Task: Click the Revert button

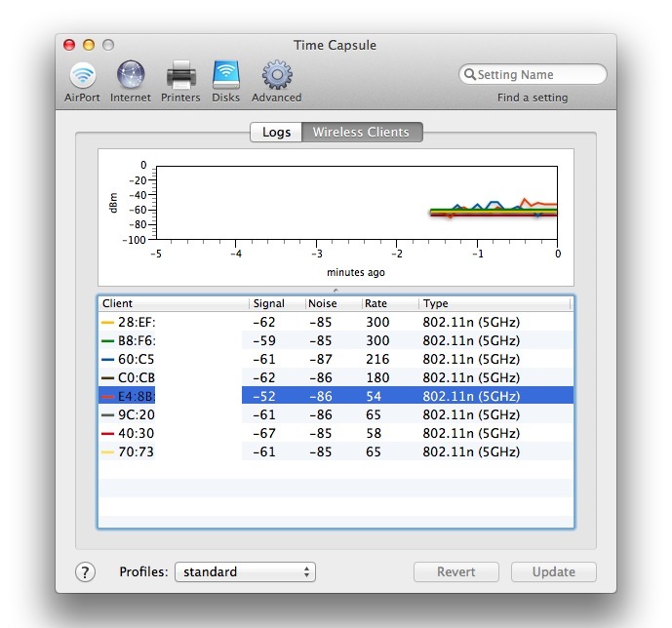Action: click(456, 571)
